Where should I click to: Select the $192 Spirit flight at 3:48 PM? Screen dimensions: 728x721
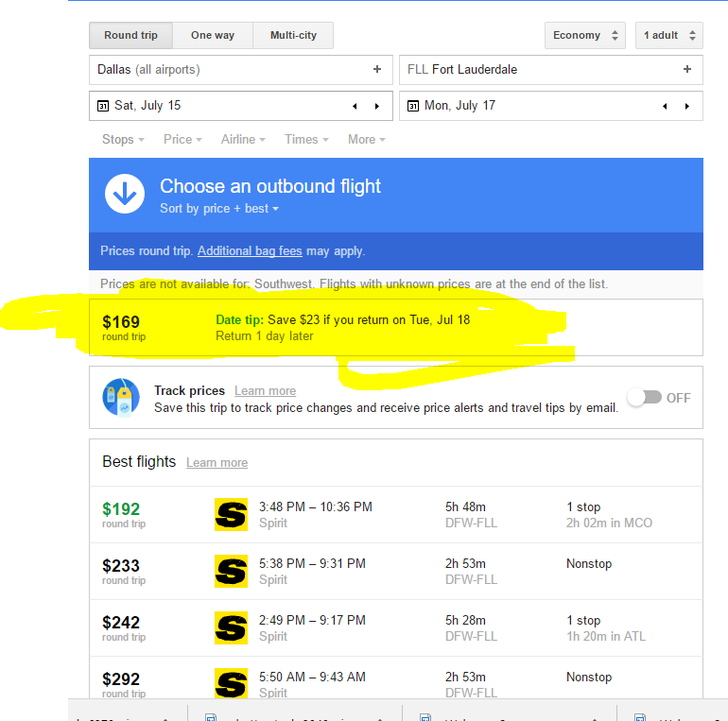coord(396,515)
